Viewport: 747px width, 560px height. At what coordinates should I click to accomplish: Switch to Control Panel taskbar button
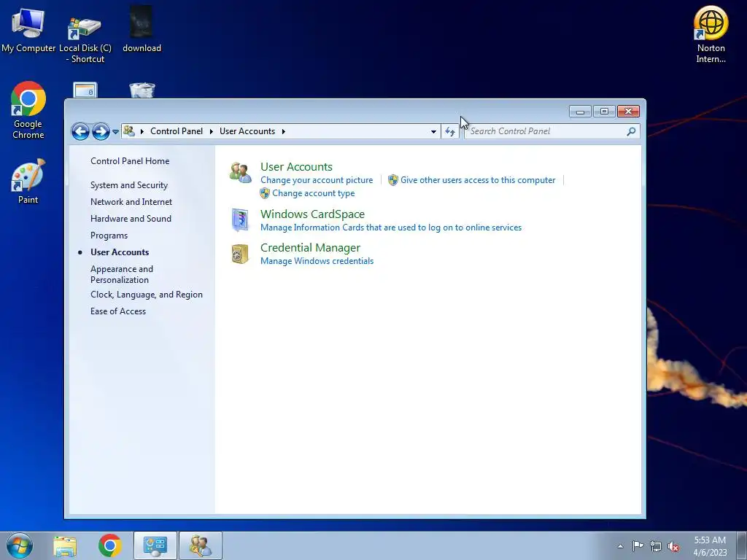tap(155, 545)
